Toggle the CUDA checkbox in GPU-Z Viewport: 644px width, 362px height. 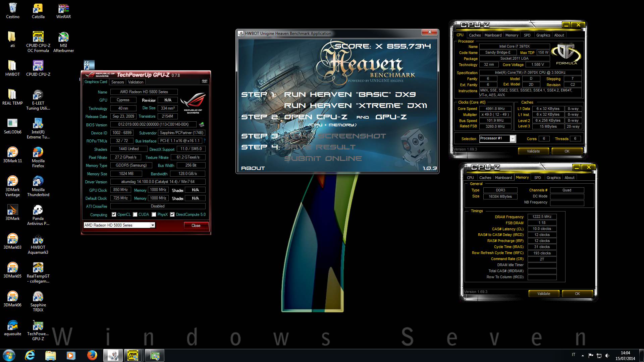[x=135, y=215]
